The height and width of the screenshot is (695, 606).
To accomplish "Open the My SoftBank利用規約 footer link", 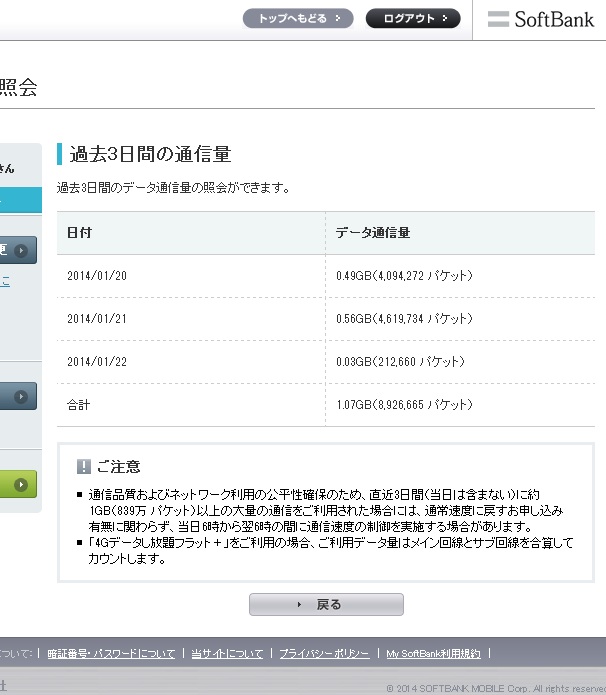I will pos(433,653).
